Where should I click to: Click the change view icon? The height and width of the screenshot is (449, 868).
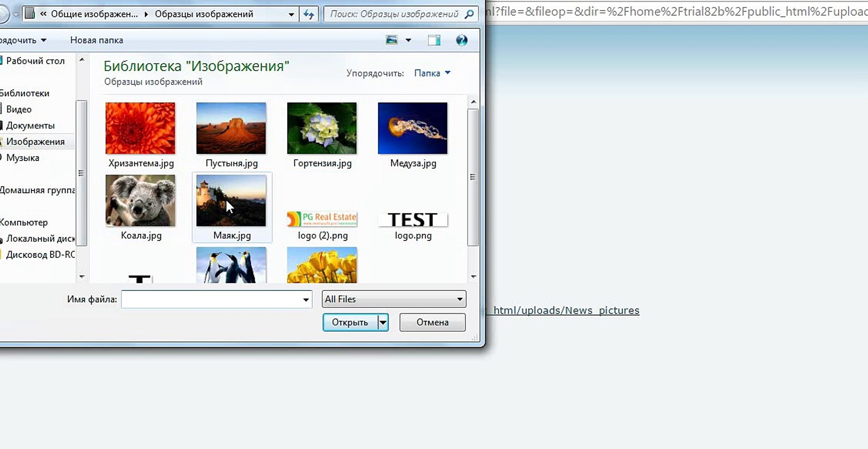pos(392,40)
